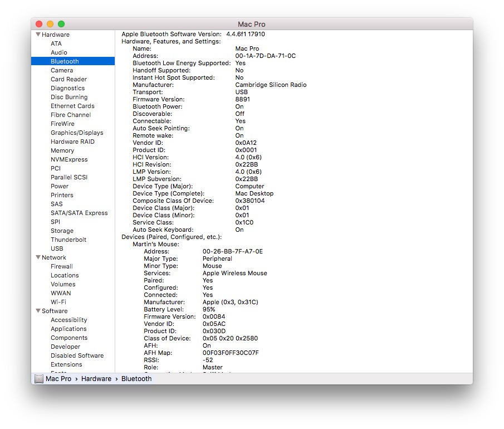Image resolution: width=504 pixels, height=429 pixels.
Task: Open Card Reader in the sidebar
Action: point(69,79)
